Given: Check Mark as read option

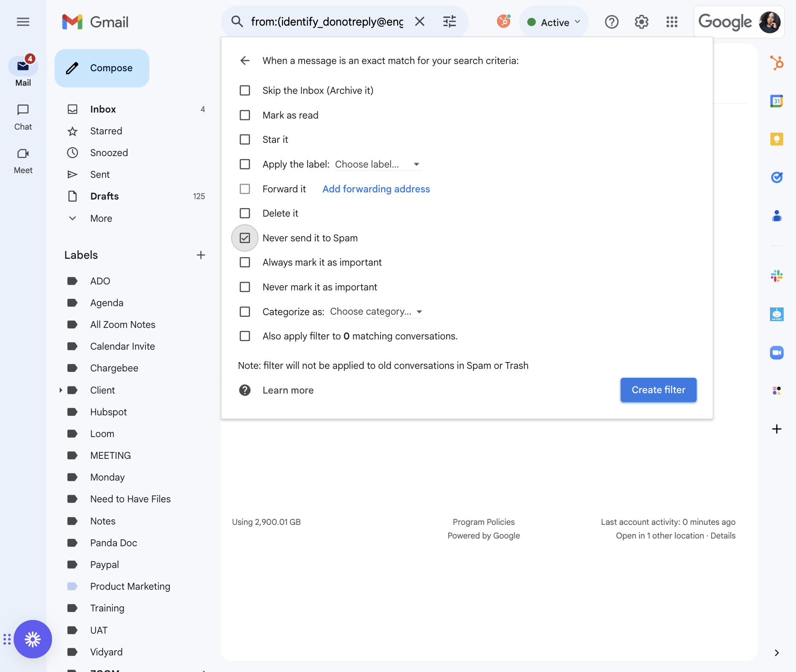Looking at the screenshot, I should click(x=245, y=115).
